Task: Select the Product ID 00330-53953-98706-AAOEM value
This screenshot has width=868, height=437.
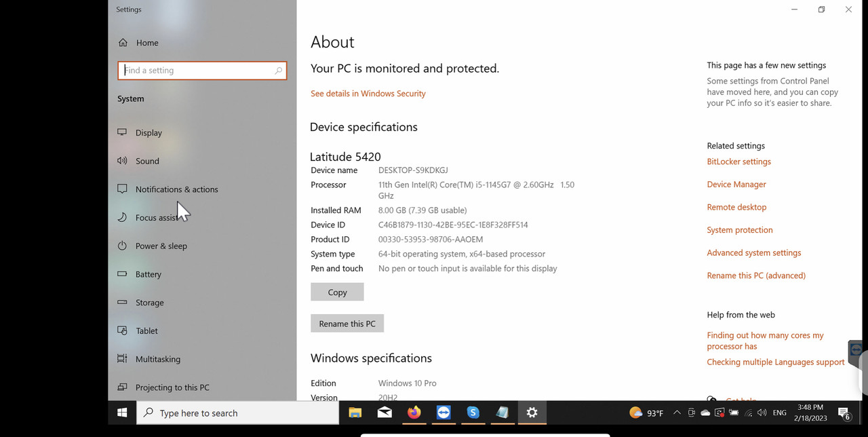Action: click(431, 240)
